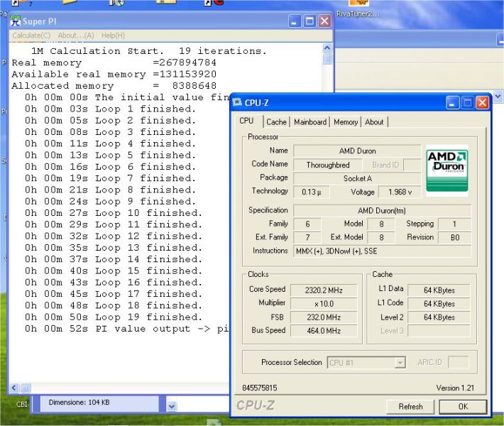Click the Revision value B0
The height and width of the screenshot is (426, 504).
(455, 238)
